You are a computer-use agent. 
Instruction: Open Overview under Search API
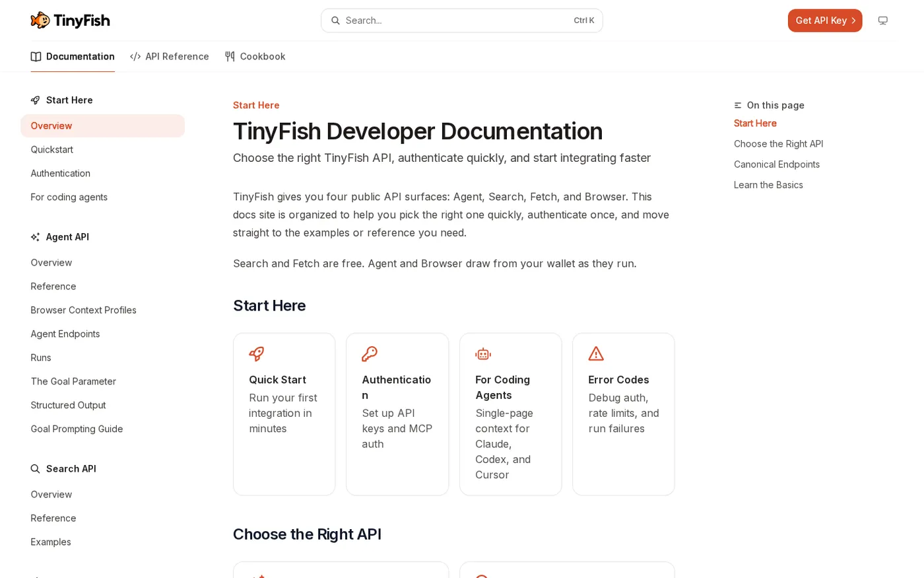103,495
